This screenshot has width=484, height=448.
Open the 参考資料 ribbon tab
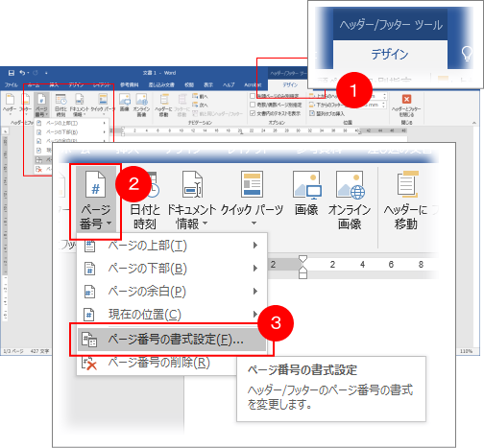pyautogui.click(x=130, y=84)
